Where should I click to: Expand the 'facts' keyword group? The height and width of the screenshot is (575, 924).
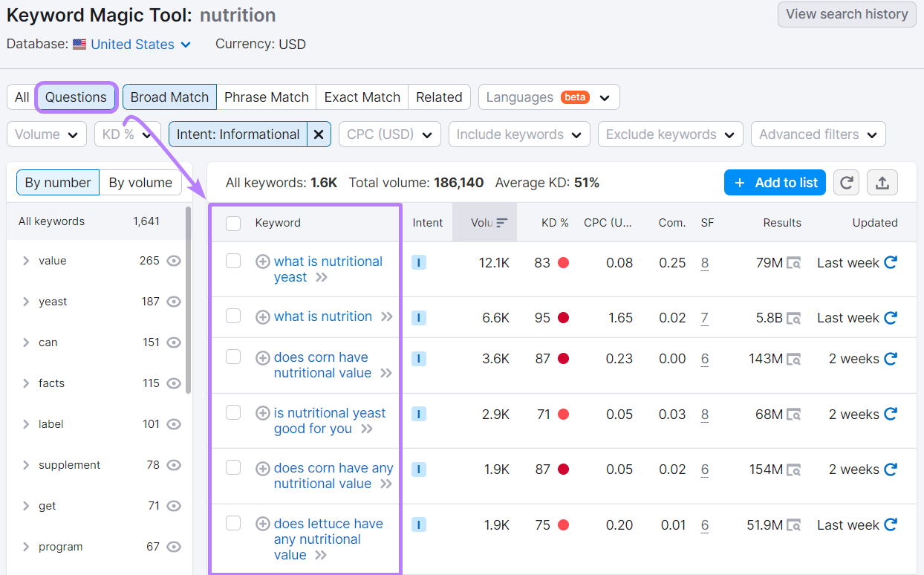pos(25,383)
